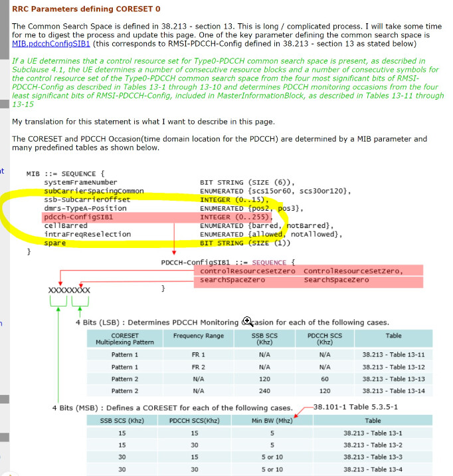This screenshot has width=453, height=476.
Task: Click the cell 38.213 - Table 13-1
Action: 373,433
